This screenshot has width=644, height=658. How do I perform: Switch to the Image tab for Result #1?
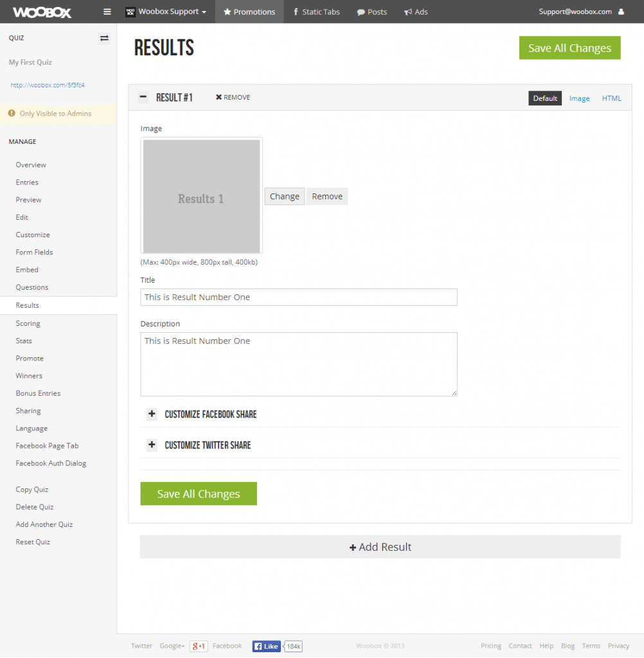[579, 98]
